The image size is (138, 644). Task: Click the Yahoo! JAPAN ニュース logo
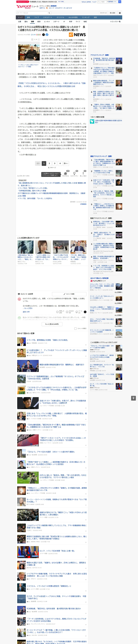click(x=27, y=7)
